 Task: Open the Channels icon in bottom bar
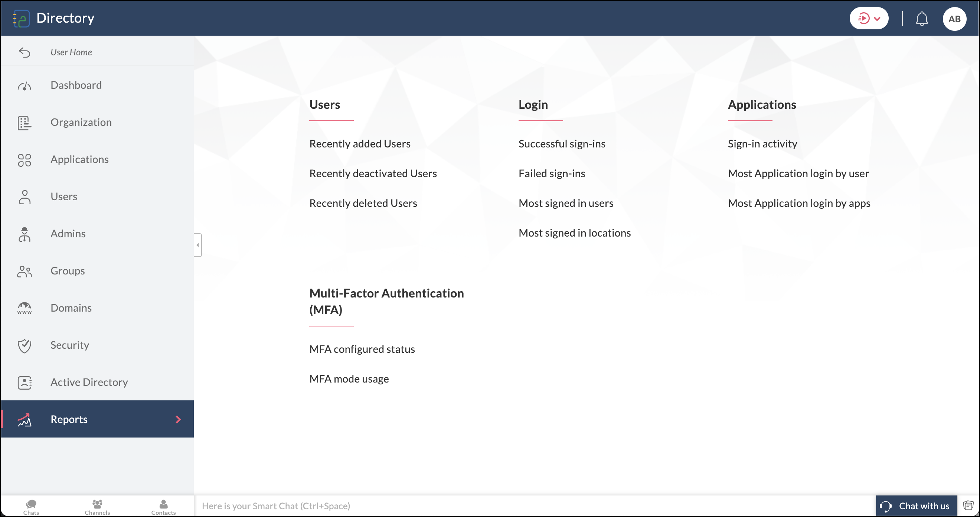tap(97, 506)
